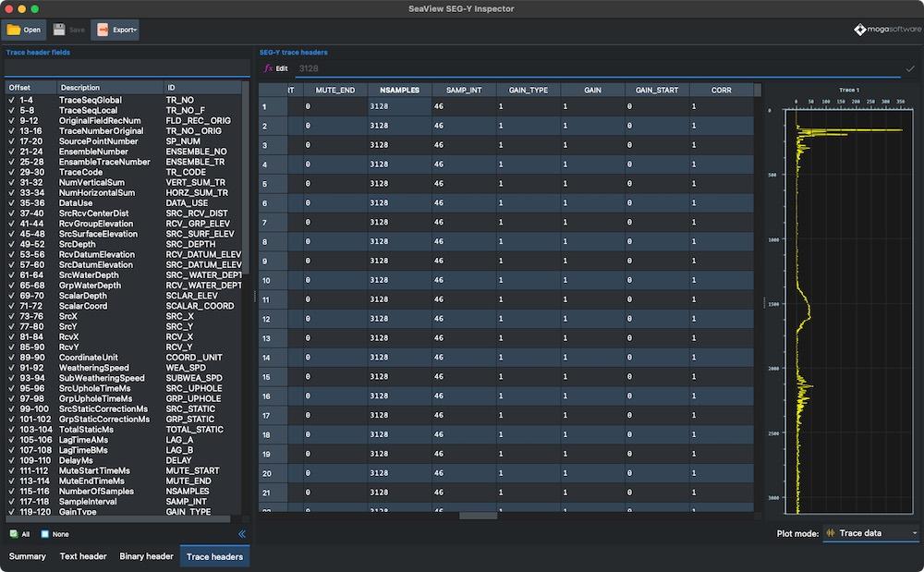Image resolution: width=924 pixels, height=572 pixels.
Task: Uncheck TraceSeqGlobal field checkbox
Action: [12, 100]
